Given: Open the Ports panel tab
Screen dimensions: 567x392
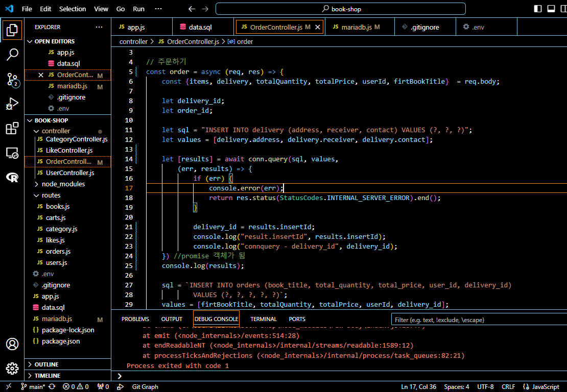Looking at the screenshot, I should pos(297,320).
